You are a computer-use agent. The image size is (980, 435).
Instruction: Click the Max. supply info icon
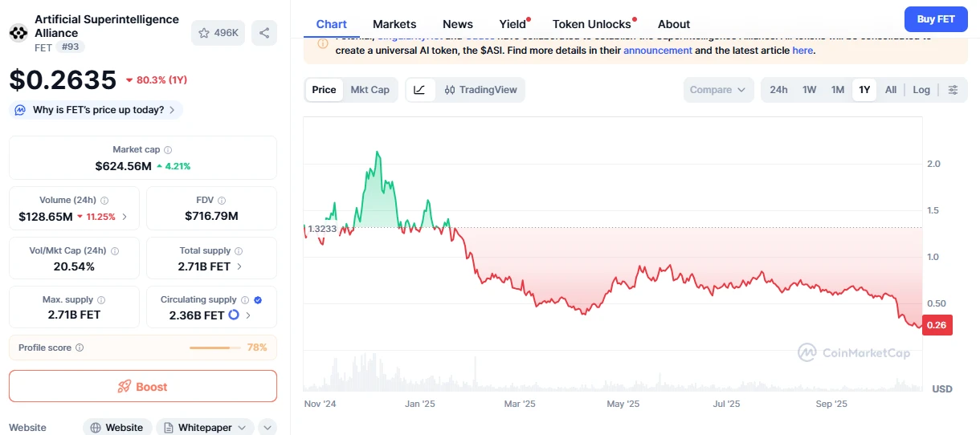coord(100,300)
